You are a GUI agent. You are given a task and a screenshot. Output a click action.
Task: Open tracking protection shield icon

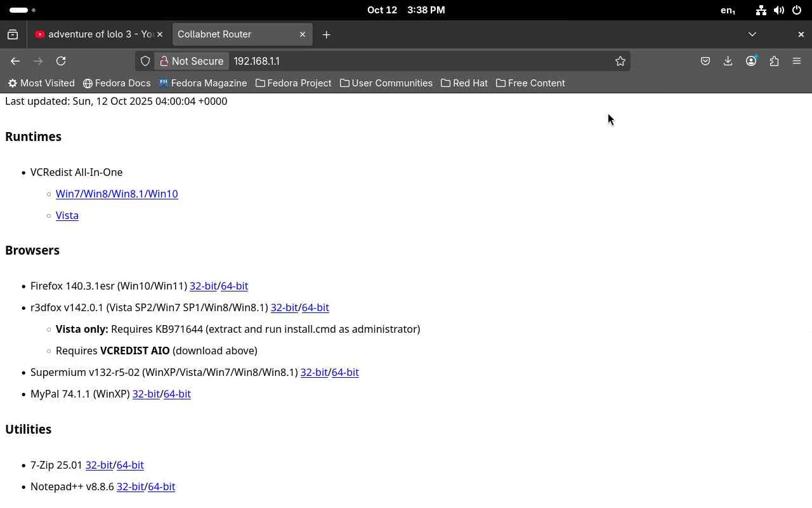point(145,61)
